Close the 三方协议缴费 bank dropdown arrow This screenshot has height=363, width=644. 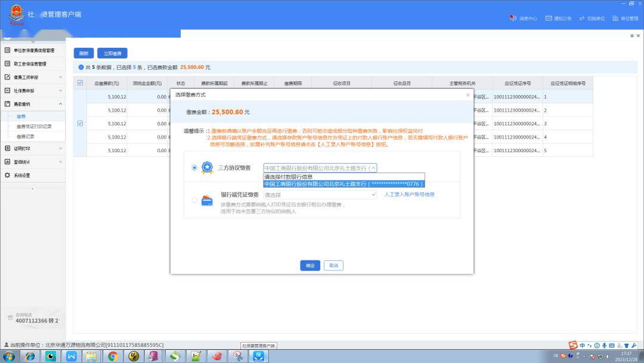(x=373, y=168)
